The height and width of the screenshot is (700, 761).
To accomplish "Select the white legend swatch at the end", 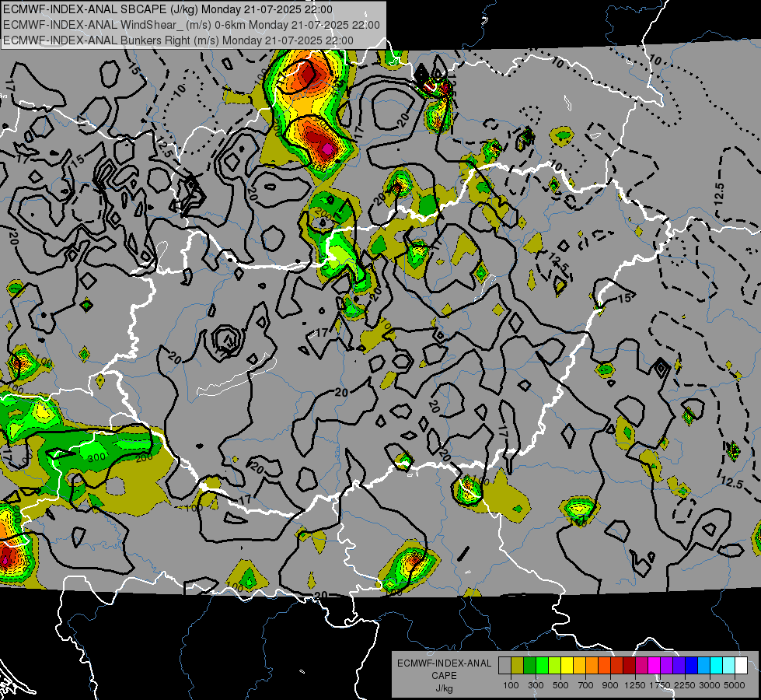I will coord(741,666).
